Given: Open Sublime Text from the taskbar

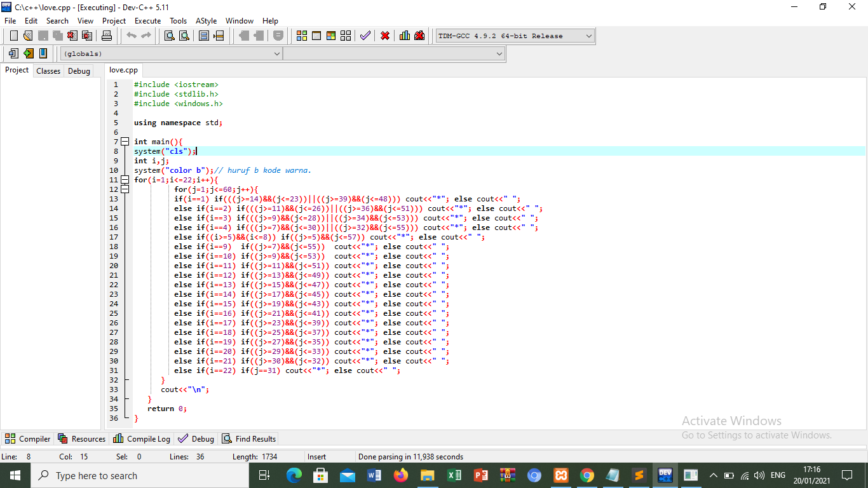Looking at the screenshot, I should pos(639,475).
